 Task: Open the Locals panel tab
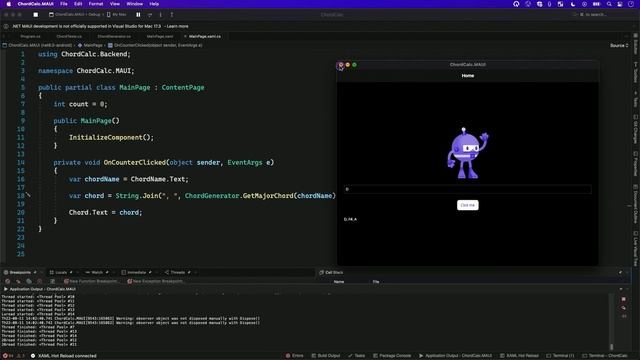point(61,272)
